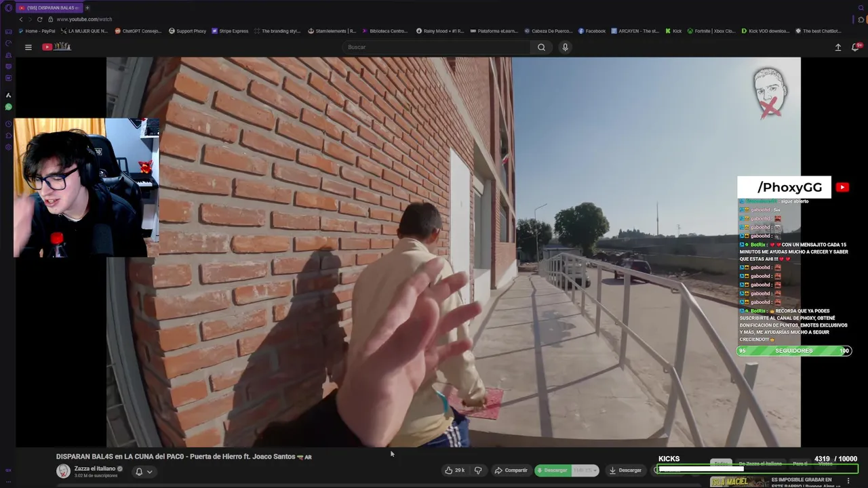The width and height of the screenshot is (868, 488).
Task: Open Kick bookmark
Action: tap(673, 30)
